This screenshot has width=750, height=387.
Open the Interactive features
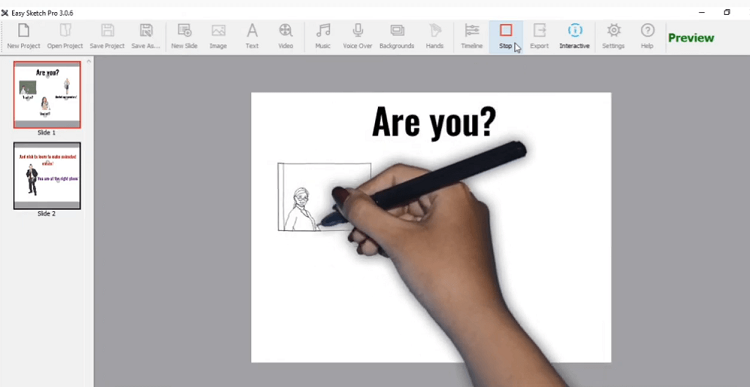[574, 36]
